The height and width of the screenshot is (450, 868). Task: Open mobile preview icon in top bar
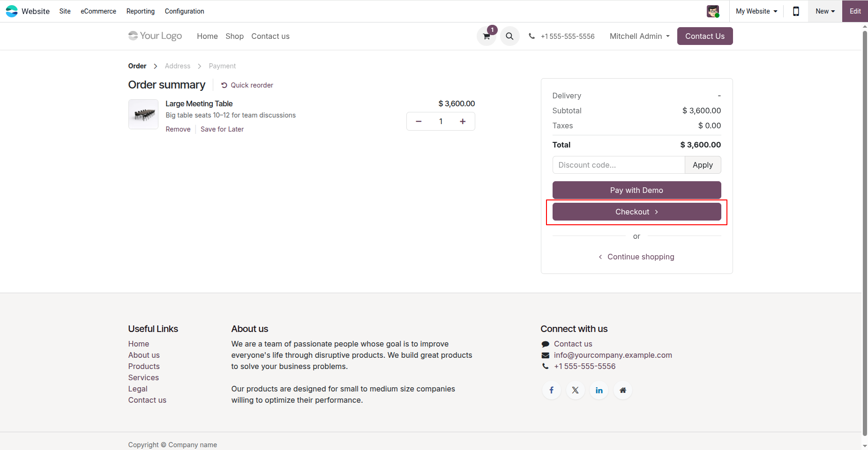pos(795,11)
